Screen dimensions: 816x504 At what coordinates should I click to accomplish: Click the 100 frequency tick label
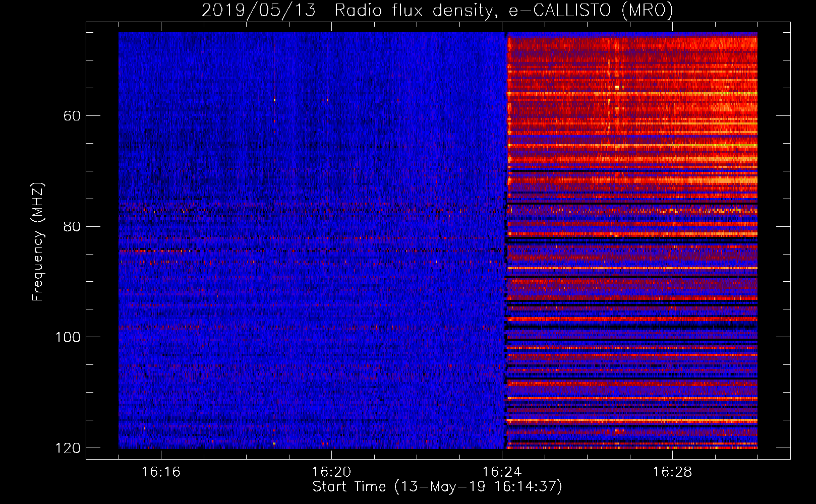(67, 337)
